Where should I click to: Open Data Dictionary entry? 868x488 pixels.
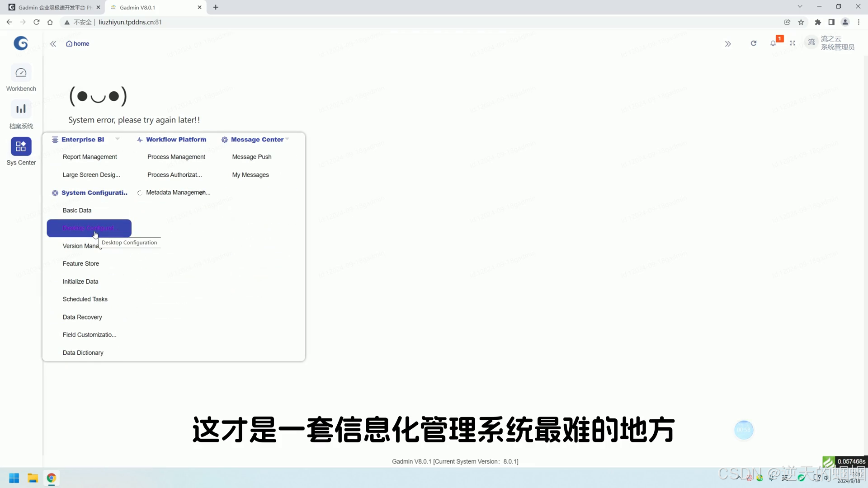[83, 353]
